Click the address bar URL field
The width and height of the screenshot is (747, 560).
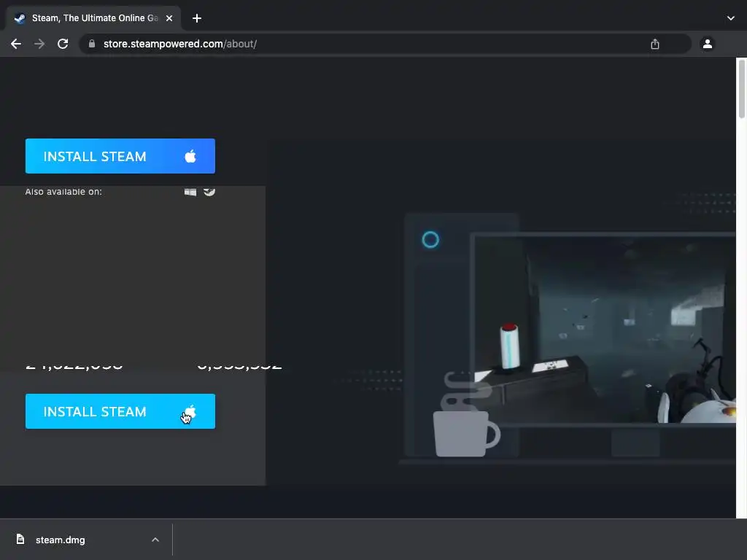(x=385, y=44)
